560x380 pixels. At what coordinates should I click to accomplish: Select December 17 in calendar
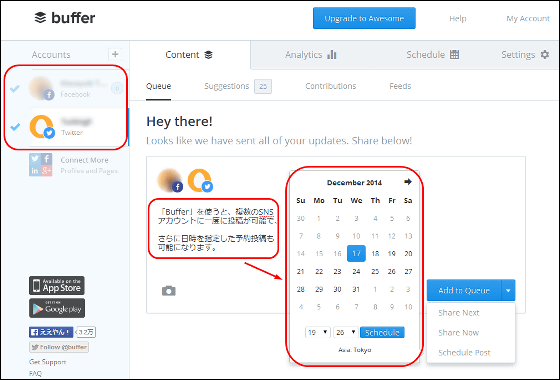pos(356,254)
